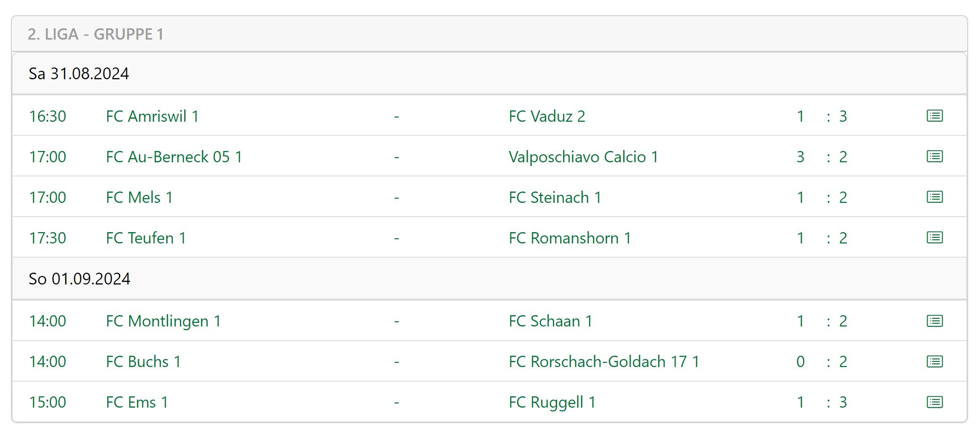Select the FC Vaduz 2 team link

pyautogui.click(x=547, y=116)
